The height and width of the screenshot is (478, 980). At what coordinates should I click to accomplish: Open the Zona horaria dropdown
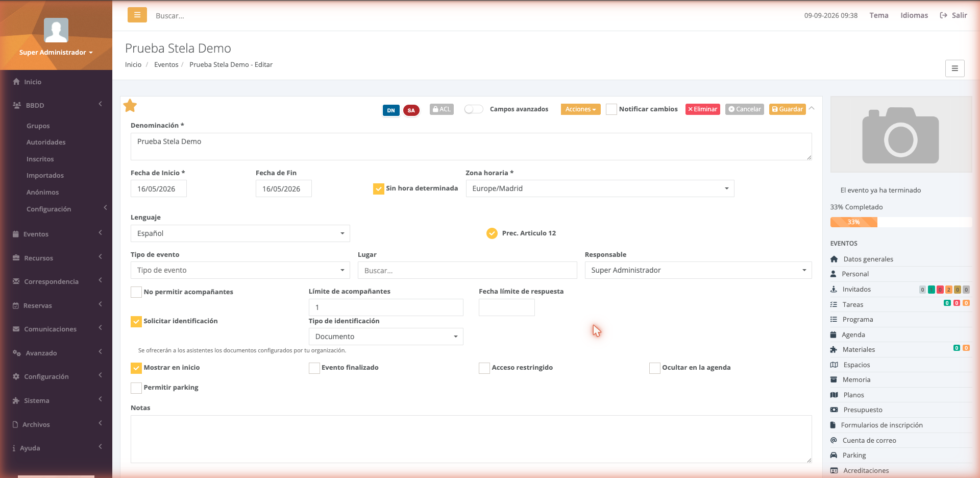coord(600,188)
